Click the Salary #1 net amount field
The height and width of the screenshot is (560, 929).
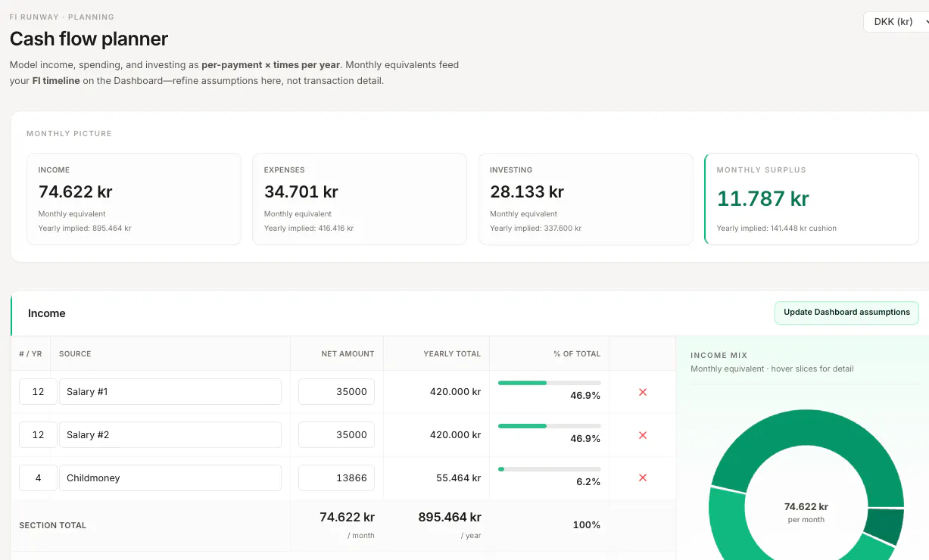[336, 392]
